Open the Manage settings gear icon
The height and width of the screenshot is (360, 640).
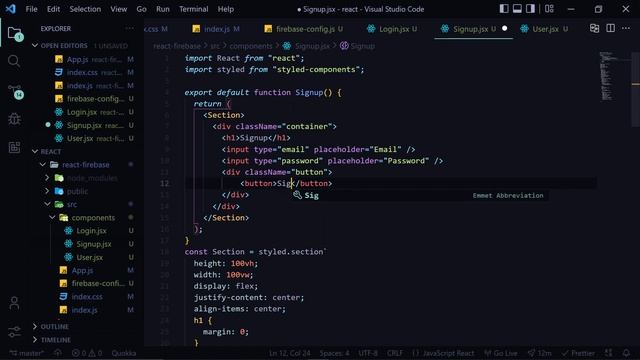tap(14, 331)
